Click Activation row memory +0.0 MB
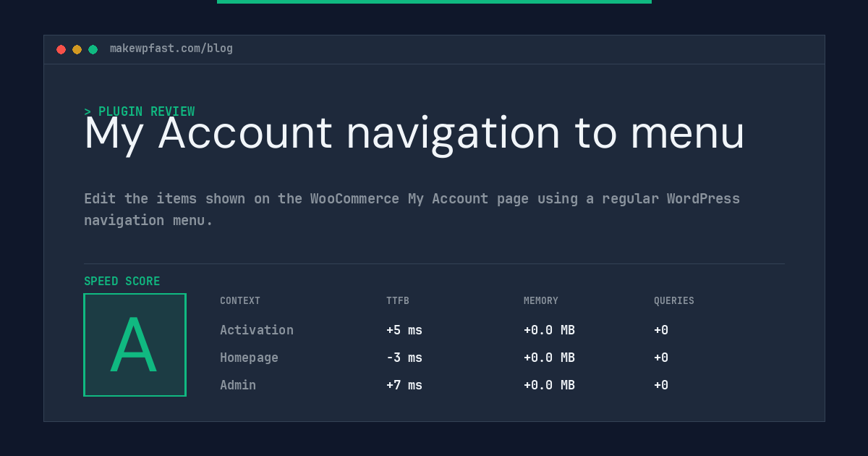The image size is (868, 456). [549, 330]
